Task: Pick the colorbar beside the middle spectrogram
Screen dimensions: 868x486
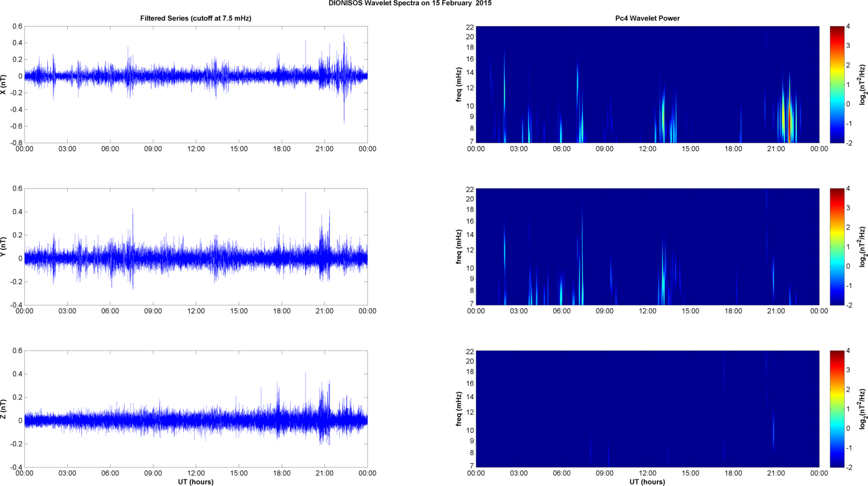Action: (x=837, y=246)
